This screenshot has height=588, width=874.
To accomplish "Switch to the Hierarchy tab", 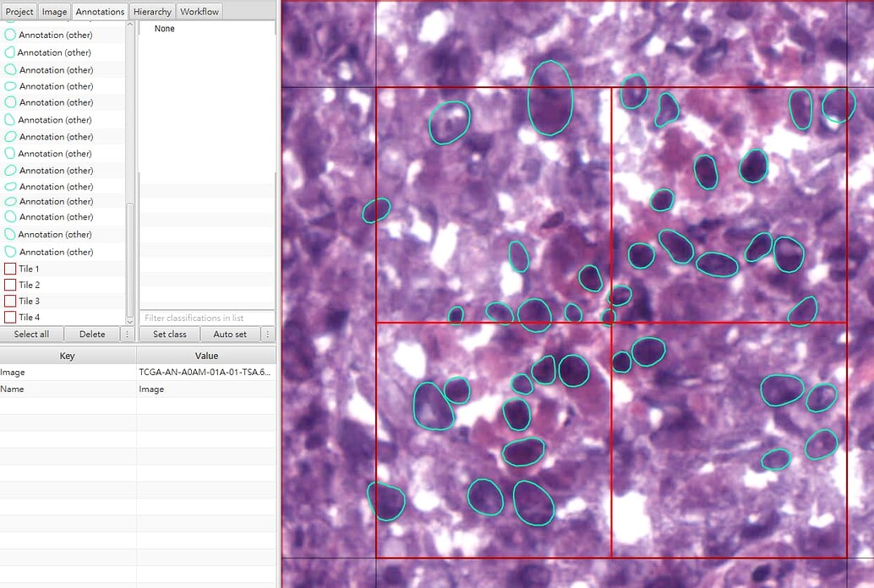I will tap(151, 11).
